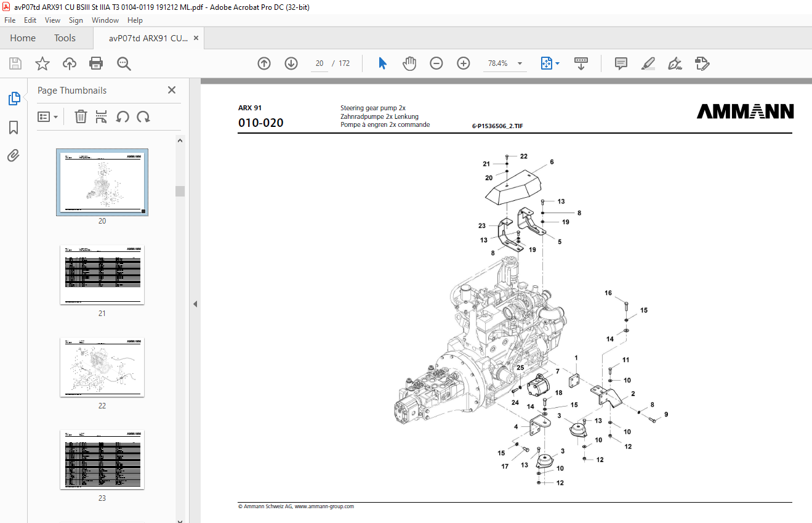This screenshot has height=523, width=812.
Task: Activate the hand pan tool
Action: [409, 63]
